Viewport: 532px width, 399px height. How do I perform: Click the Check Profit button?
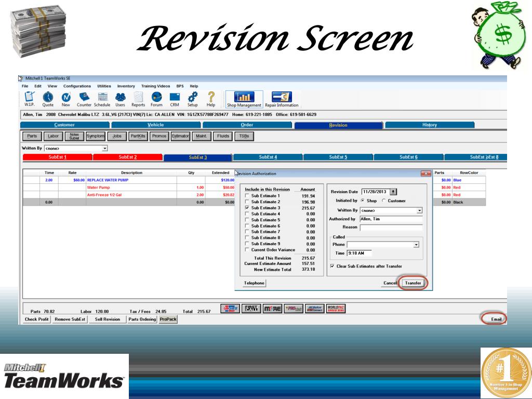click(37, 320)
